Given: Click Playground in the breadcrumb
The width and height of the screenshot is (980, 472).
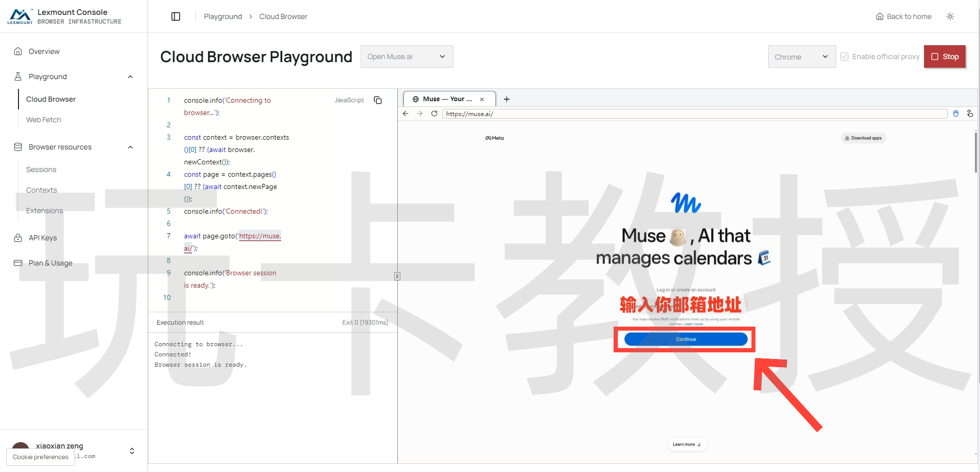Looking at the screenshot, I should 223,16.
